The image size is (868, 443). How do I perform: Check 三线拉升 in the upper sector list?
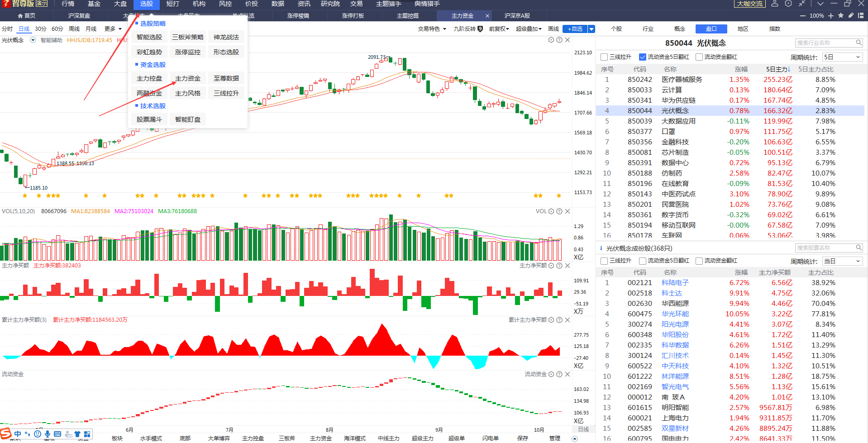pyautogui.click(x=604, y=57)
